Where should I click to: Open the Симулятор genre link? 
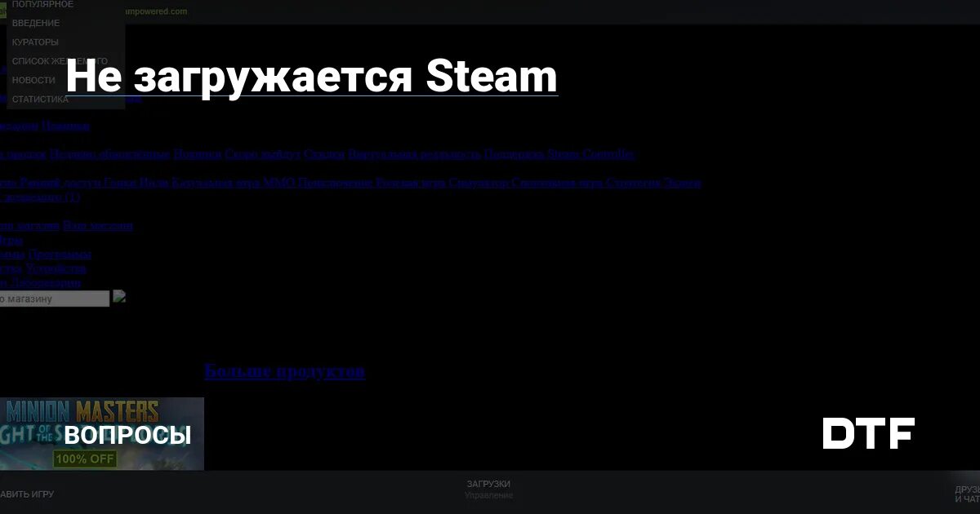[479, 184]
